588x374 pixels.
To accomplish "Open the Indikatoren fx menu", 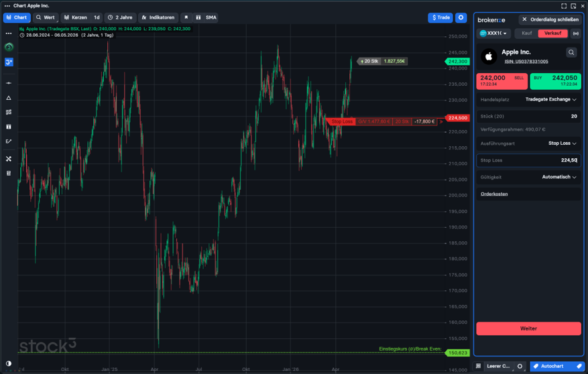I will click(x=158, y=17).
